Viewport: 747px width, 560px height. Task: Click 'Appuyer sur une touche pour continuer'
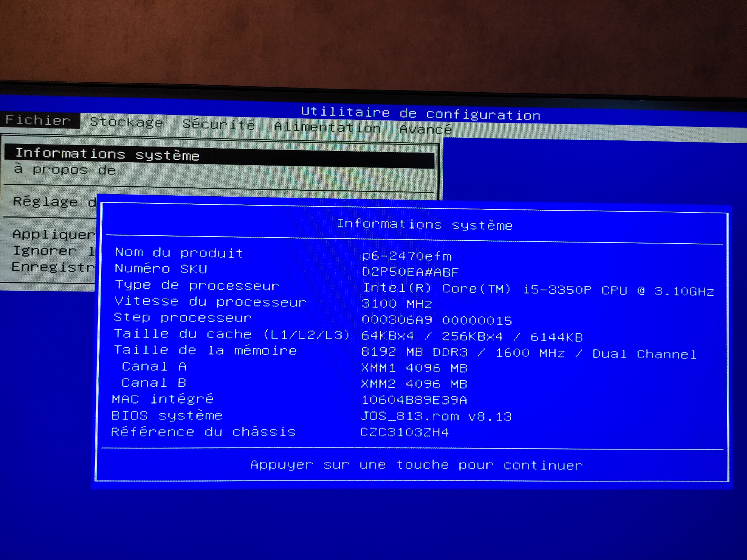(416, 465)
